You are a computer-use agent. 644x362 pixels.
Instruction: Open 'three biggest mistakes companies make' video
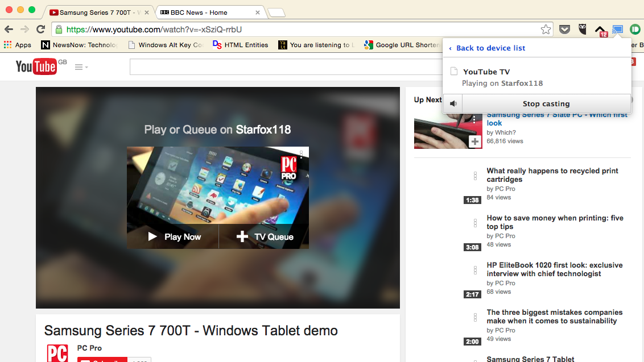click(x=555, y=317)
